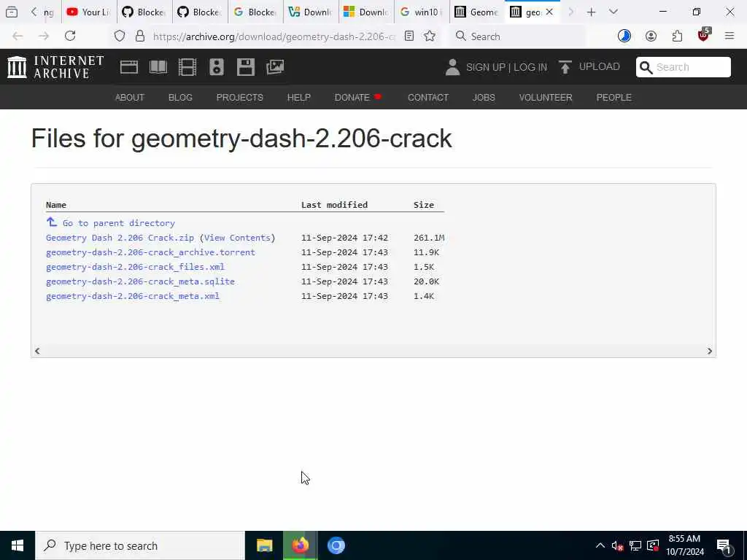Image resolution: width=747 pixels, height=560 pixels.
Task: Open the Firefox hamburger menu
Action: point(729,36)
